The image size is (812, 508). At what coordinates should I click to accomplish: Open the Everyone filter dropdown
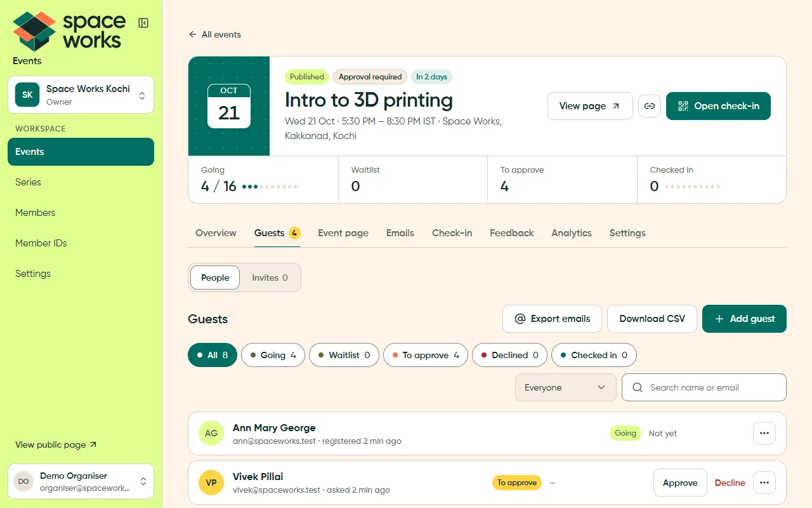pos(566,387)
